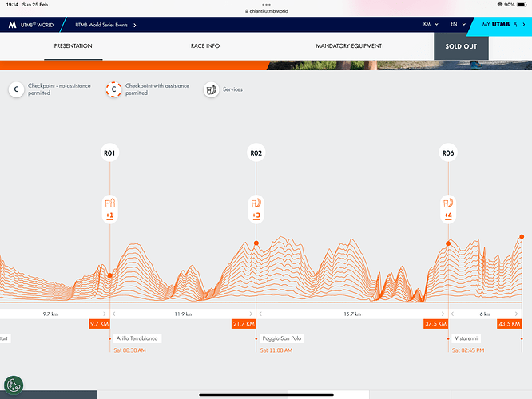
Task: Click the checkpoint with assistance legend icon
Action: [113, 89]
